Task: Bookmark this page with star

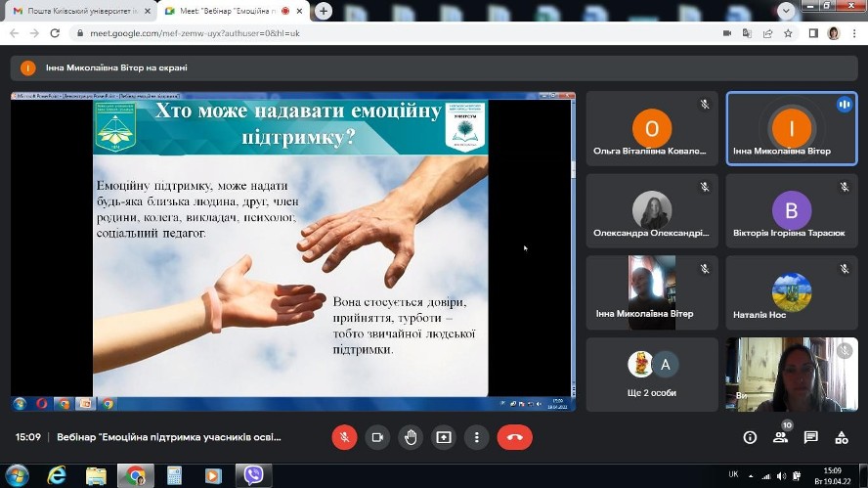Action: (788, 33)
